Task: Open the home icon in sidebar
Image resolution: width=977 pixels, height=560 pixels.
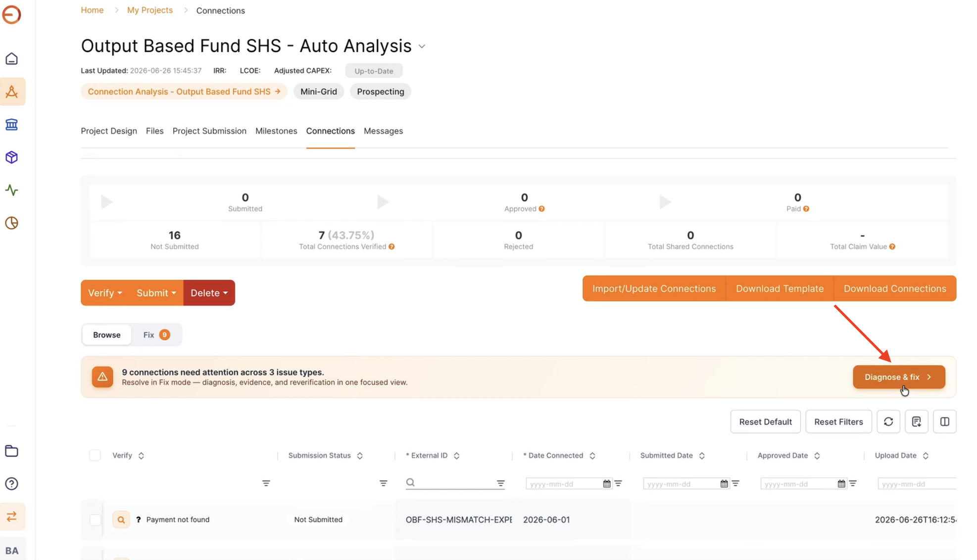Action: pyautogui.click(x=12, y=59)
